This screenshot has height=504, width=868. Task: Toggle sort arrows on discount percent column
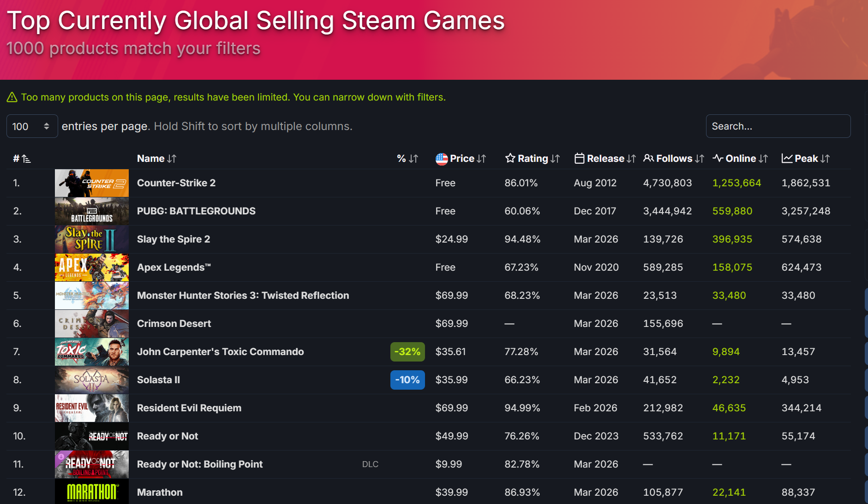point(413,159)
